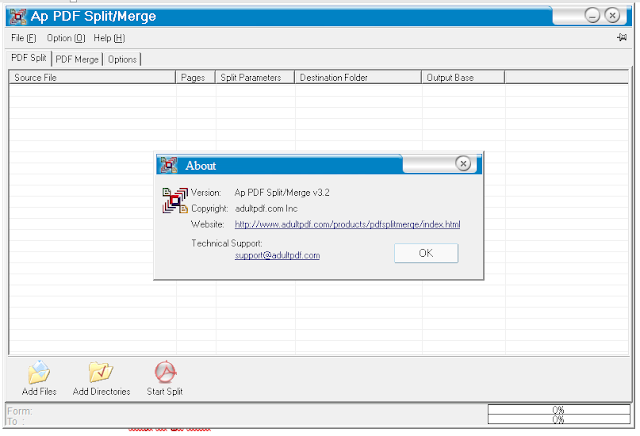Click the lower progress bar showing 0%

559,419
